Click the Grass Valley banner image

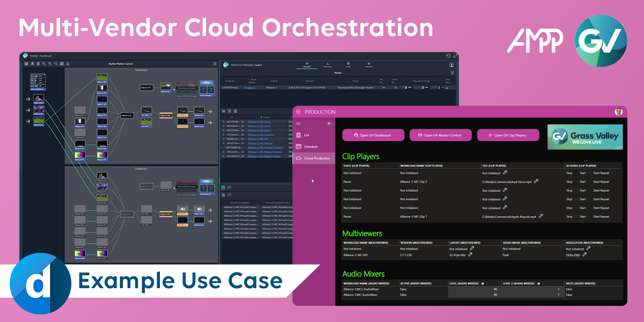pyautogui.click(x=585, y=137)
